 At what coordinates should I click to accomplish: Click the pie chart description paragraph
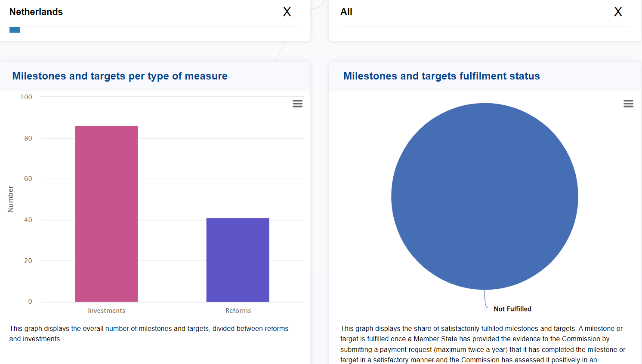(x=483, y=344)
